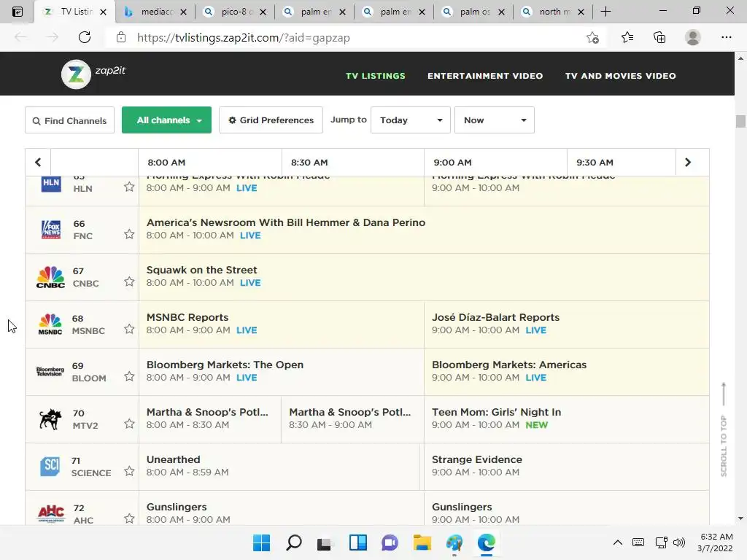Click the Fox News channel logo
Screen dimensions: 747x560
51,230
